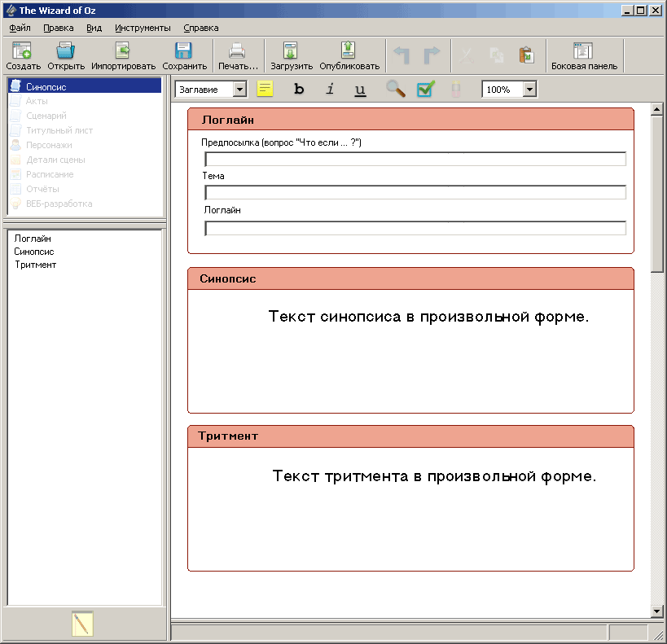This screenshot has height=644, width=667.
Task: Click the Логлайн section header
Action: (x=411, y=120)
